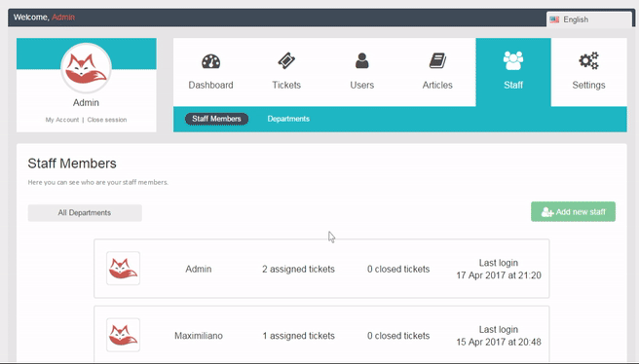The height and width of the screenshot is (364, 639).
Task: Click "1 assigned tickets" text
Action: (x=299, y=336)
